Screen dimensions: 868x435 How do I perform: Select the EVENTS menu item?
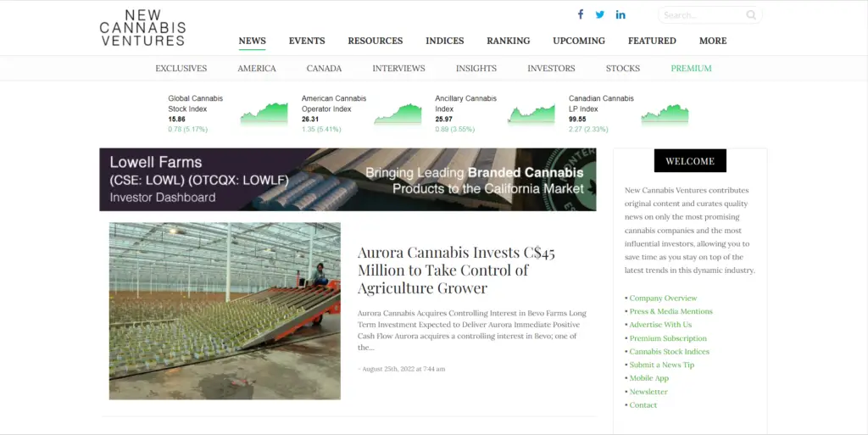(x=307, y=41)
